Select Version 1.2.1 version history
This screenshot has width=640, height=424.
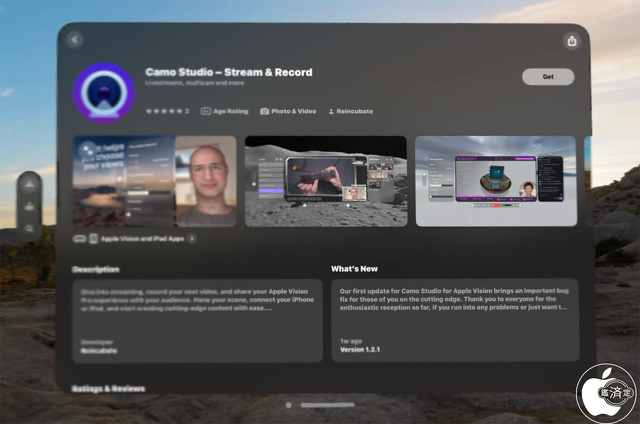click(361, 350)
